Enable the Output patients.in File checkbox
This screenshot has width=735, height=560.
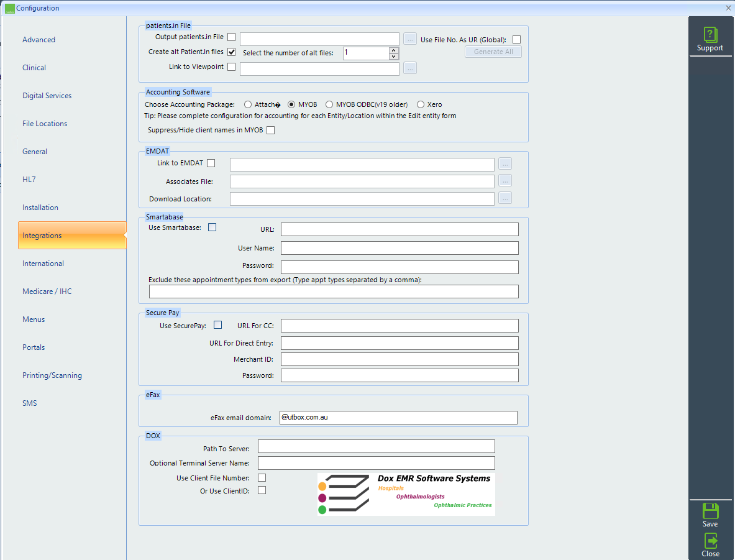click(x=232, y=37)
